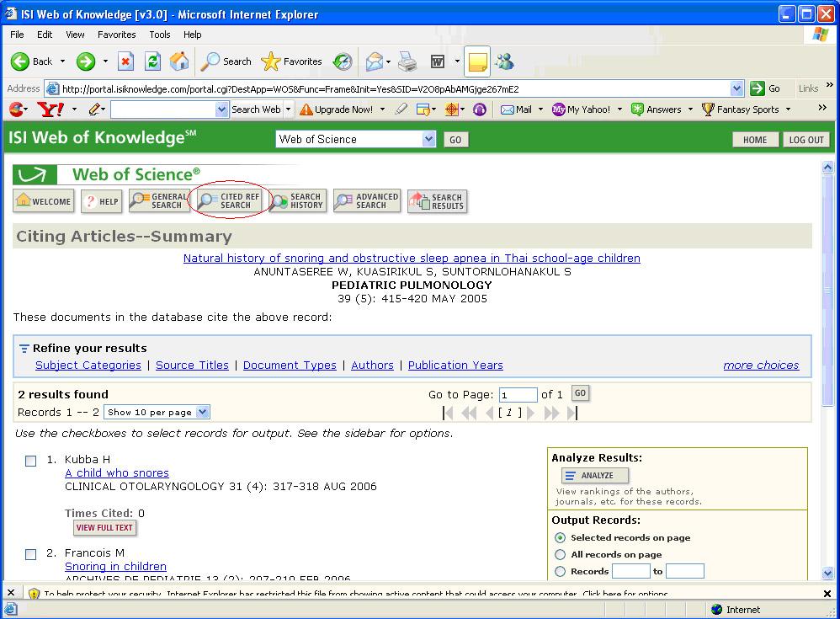Expand the Back button history arrow
Screen dimensions: 840x619
coord(62,61)
